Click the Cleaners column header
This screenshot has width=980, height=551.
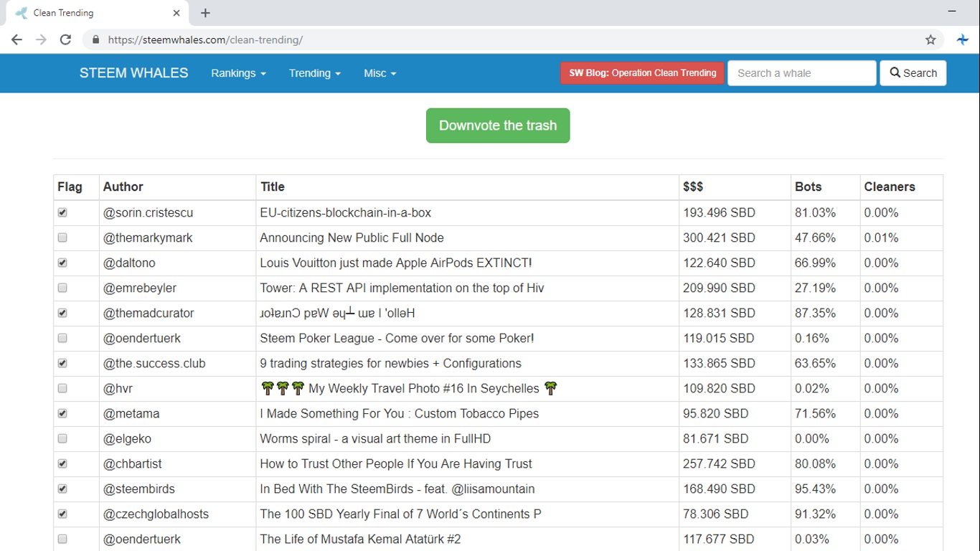point(890,187)
